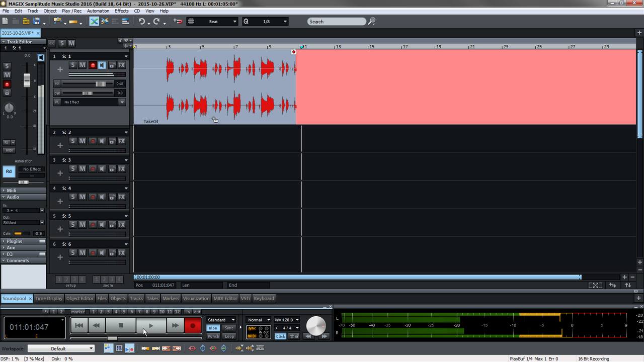Screen dimensions: 644x362
Task: Toggle the Click metronome button
Action: coord(280,336)
